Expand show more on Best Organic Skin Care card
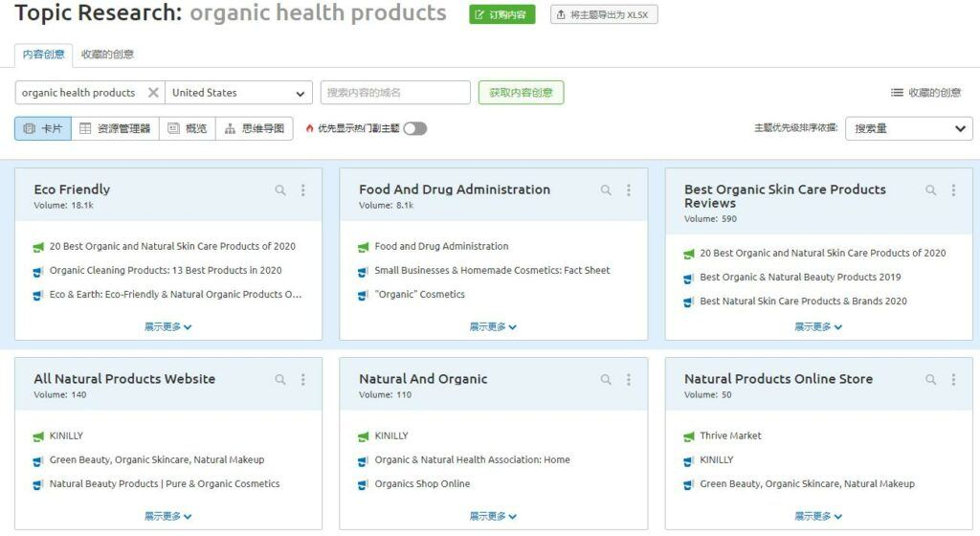Viewport: 980px width, 536px height. (x=818, y=326)
